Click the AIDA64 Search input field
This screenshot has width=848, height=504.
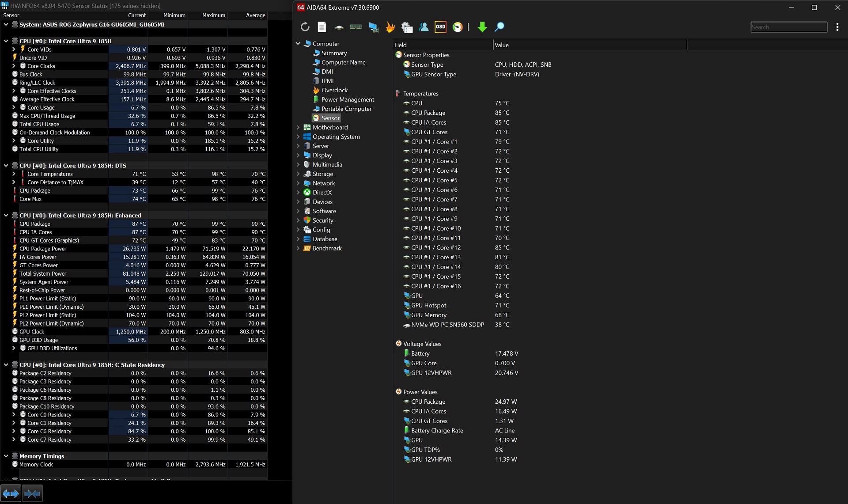tap(789, 27)
